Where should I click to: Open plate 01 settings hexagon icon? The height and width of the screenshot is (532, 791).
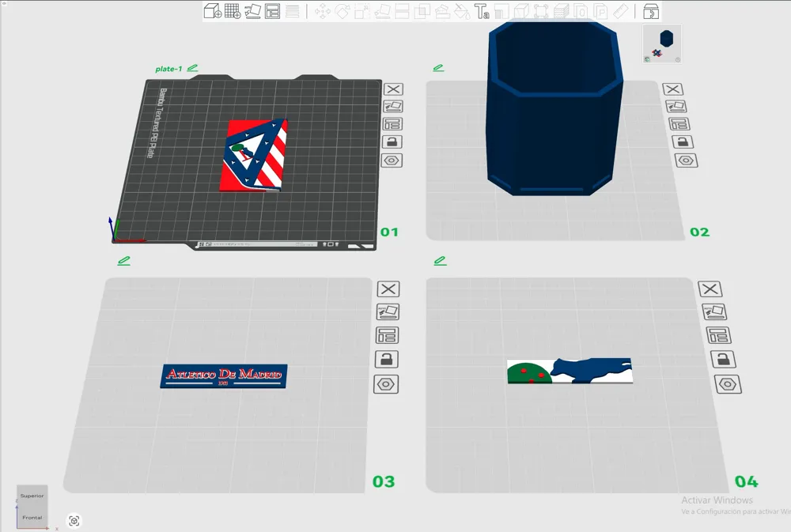[392, 160]
